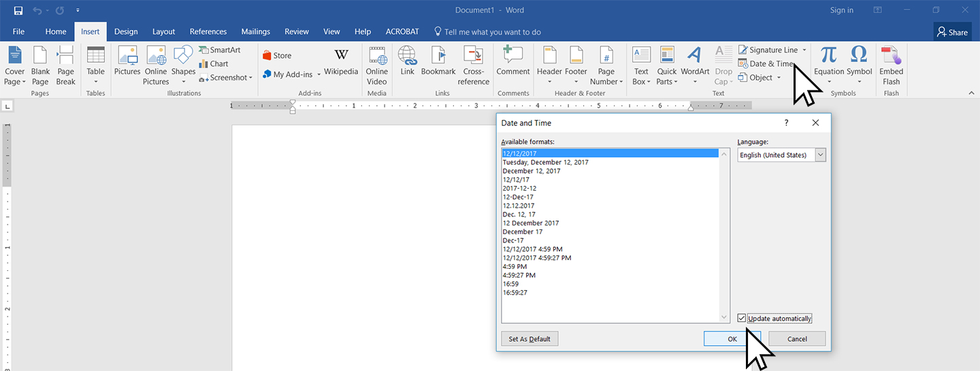Switch to the Review tab

[297, 32]
